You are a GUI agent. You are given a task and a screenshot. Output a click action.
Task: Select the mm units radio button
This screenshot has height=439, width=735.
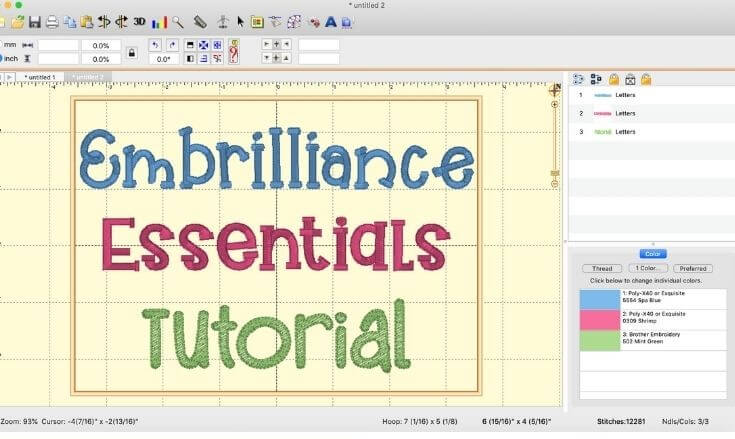0,45
